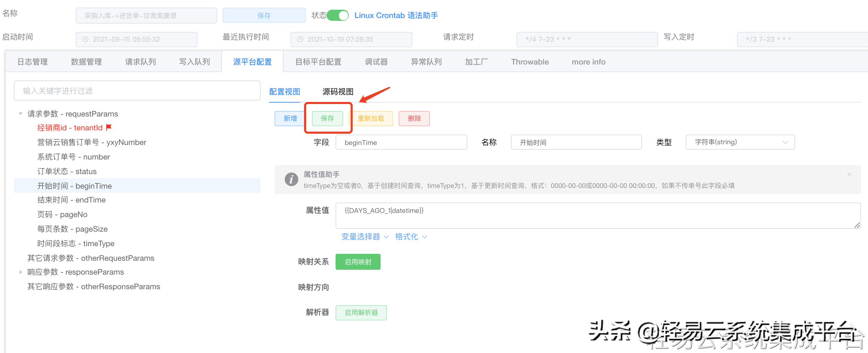The height and width of the screenshot is (353, 868).
Task: Dismiss the 属性值助手 panel via its X
Action: [850, 174]
